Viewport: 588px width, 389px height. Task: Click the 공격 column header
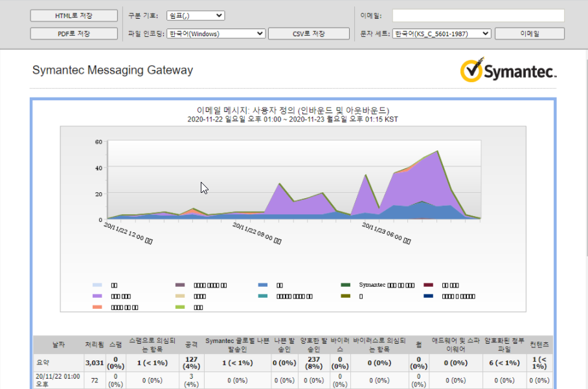(x=191, y=344)
